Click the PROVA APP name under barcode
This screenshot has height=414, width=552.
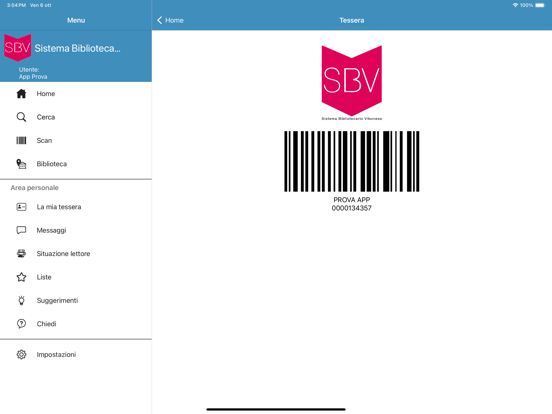[352, 200]
